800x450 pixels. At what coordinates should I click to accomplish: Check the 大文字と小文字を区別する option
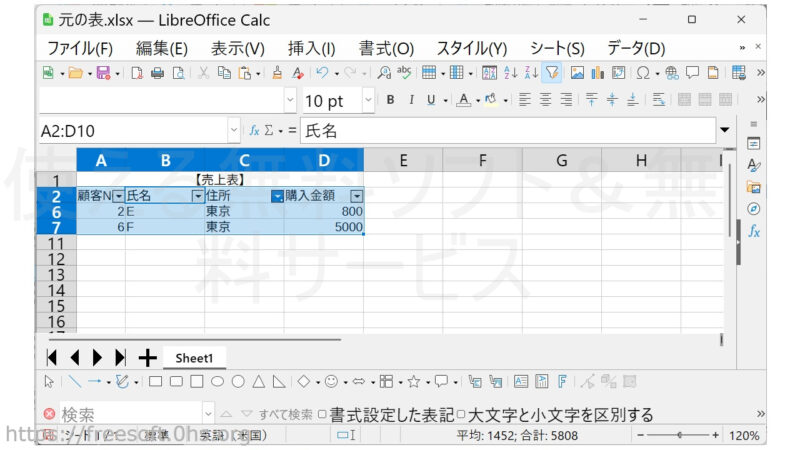(x=461, y=414)
